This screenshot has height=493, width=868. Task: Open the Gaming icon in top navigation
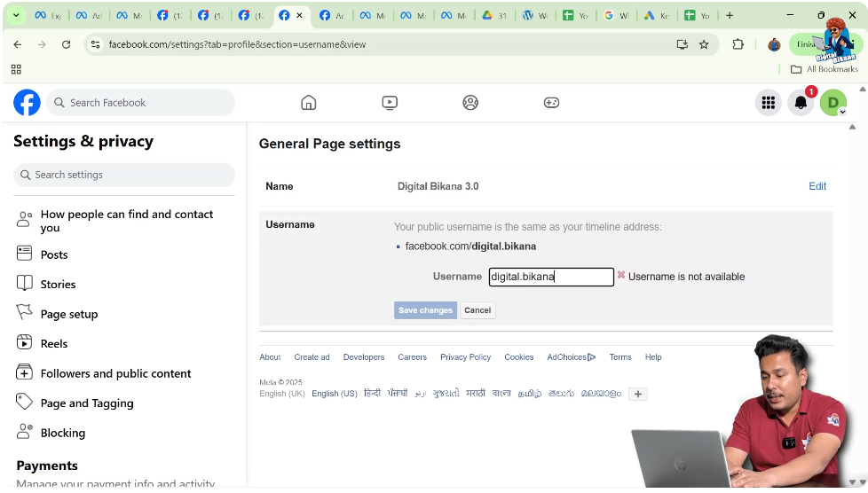click(x=551, y=102)
